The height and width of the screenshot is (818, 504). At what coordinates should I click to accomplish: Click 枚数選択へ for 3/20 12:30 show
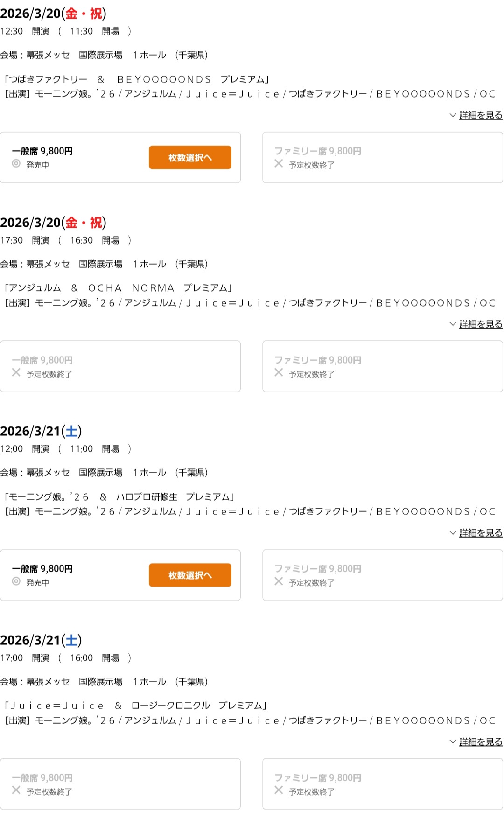coord(190,158)
